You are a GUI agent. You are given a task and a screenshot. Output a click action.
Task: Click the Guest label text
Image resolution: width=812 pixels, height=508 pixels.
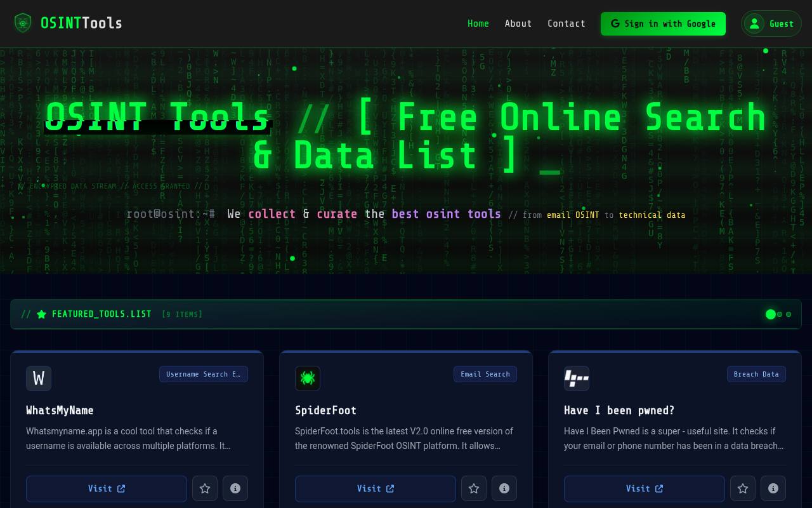[x=782, y=24]
